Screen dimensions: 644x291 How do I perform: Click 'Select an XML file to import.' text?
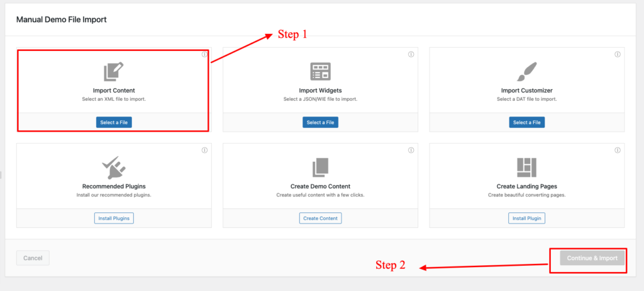(x=114, y=99)
